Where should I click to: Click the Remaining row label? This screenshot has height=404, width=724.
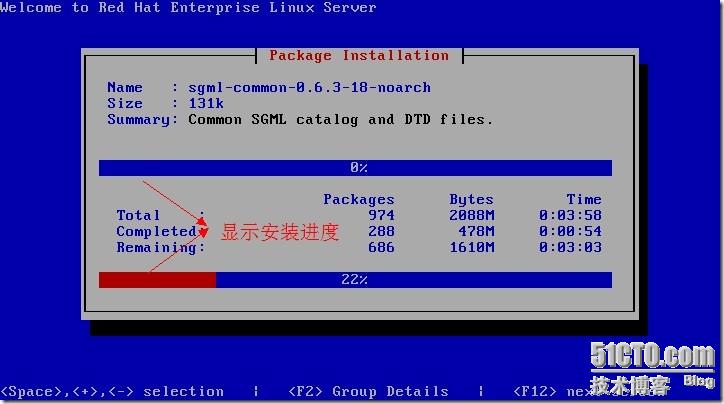tap(160, 247)
